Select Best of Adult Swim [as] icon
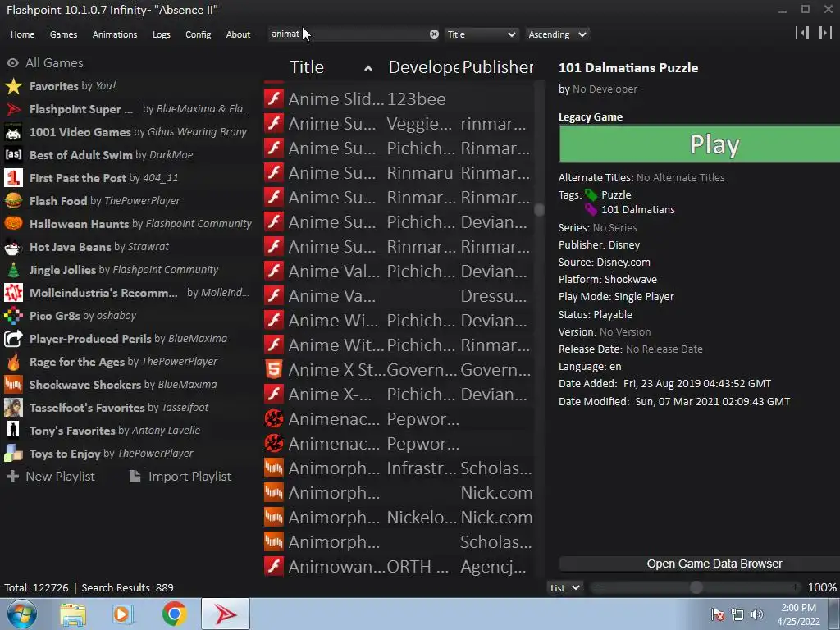This screenshot has height=630, width=840. (13, 155)
